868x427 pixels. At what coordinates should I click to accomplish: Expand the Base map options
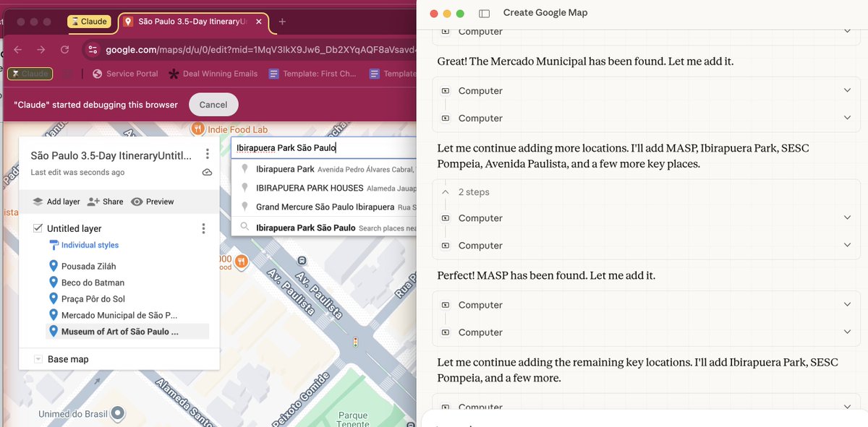(38, 359)
